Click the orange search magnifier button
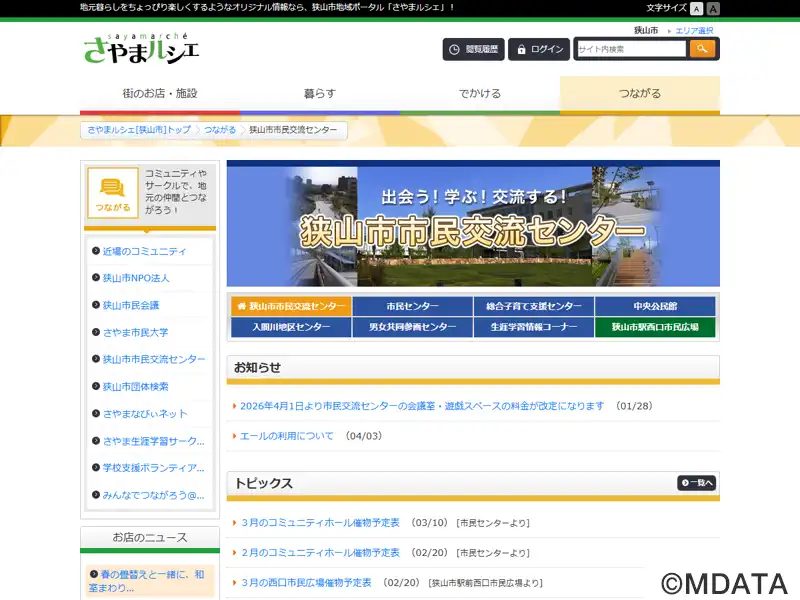Viewport: 800px width, 600px height. pyautogui.click(x=703, y=49)
